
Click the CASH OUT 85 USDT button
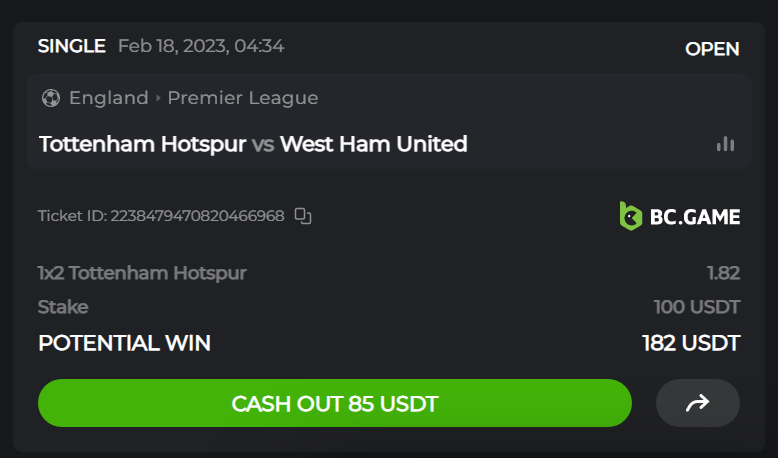335,403
